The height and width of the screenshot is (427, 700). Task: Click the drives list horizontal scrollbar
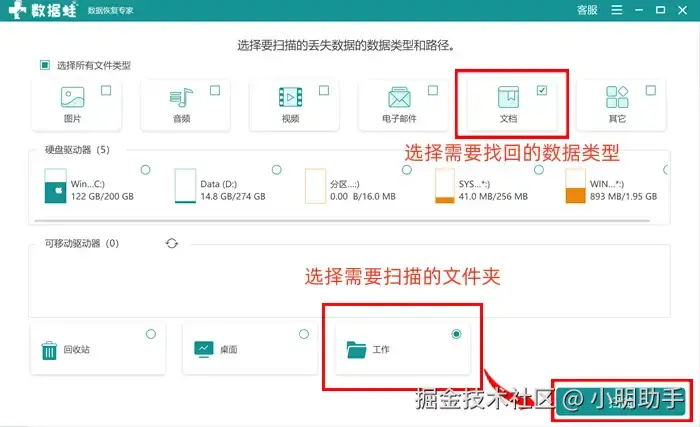coord(342,221)
